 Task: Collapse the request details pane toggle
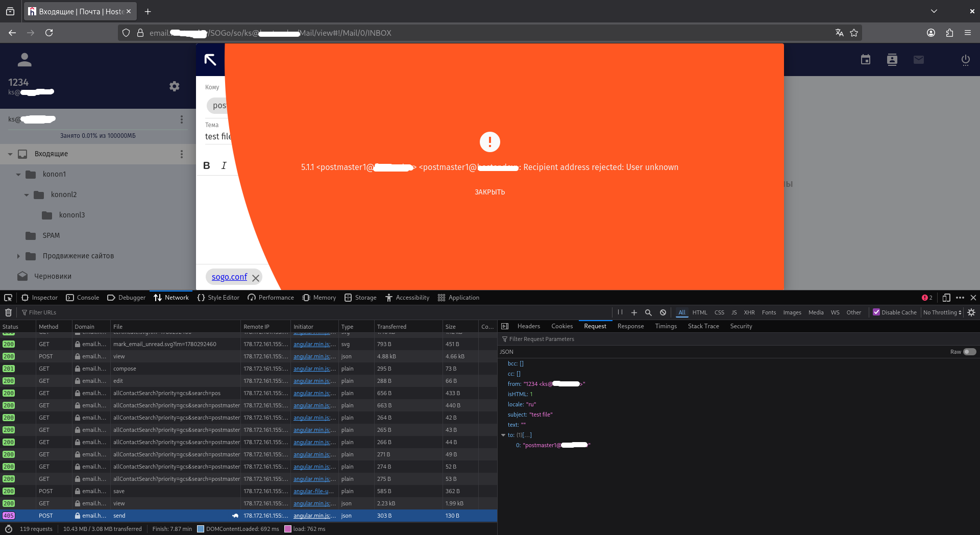click(x=505, y=326)
